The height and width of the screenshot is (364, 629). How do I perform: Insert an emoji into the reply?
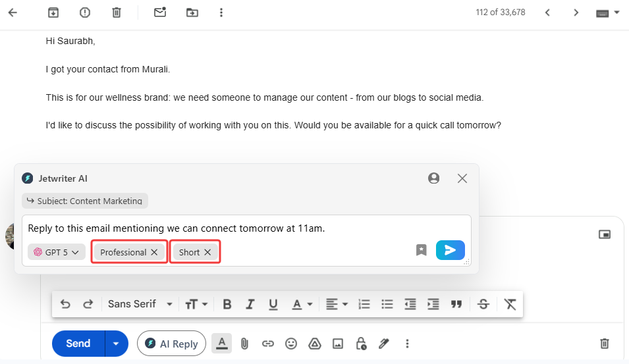pyautogui.click(x=290, y=344)
